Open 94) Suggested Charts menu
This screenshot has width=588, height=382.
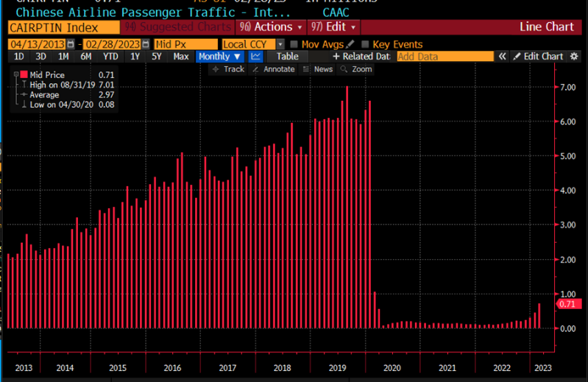point(178,27)
